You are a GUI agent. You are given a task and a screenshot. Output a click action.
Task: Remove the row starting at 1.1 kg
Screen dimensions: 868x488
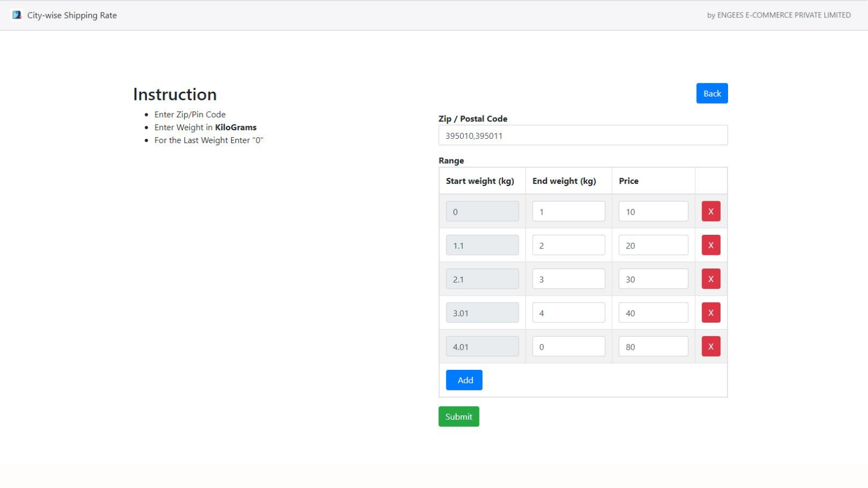711,245
